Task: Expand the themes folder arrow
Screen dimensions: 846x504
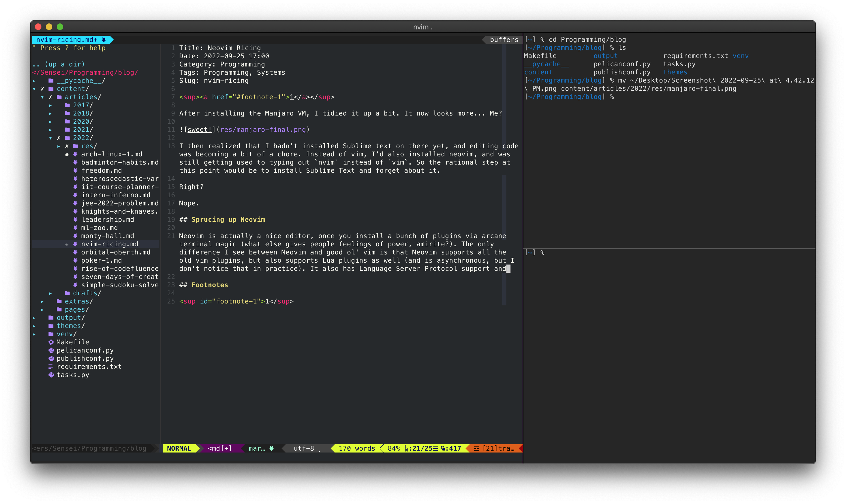Action: [34, 326]
